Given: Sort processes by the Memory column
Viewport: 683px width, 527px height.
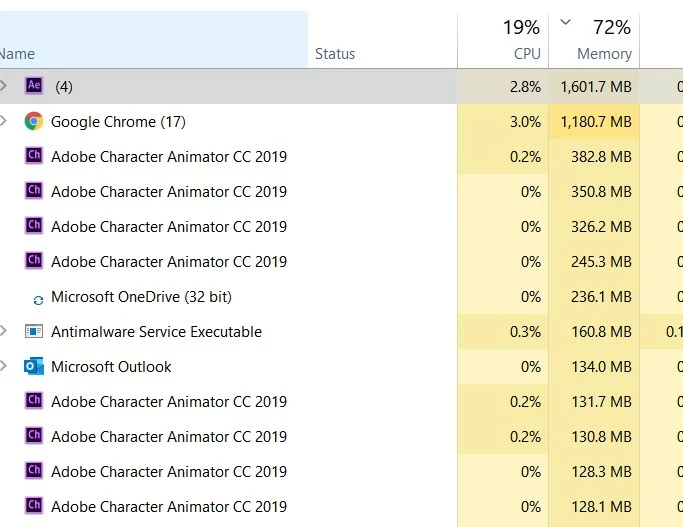Looking at the screenshot, I should [x=594, y=40].
